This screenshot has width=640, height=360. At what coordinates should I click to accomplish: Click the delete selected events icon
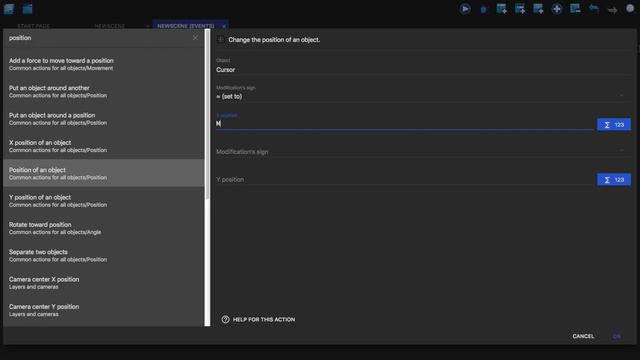point(575,9)
